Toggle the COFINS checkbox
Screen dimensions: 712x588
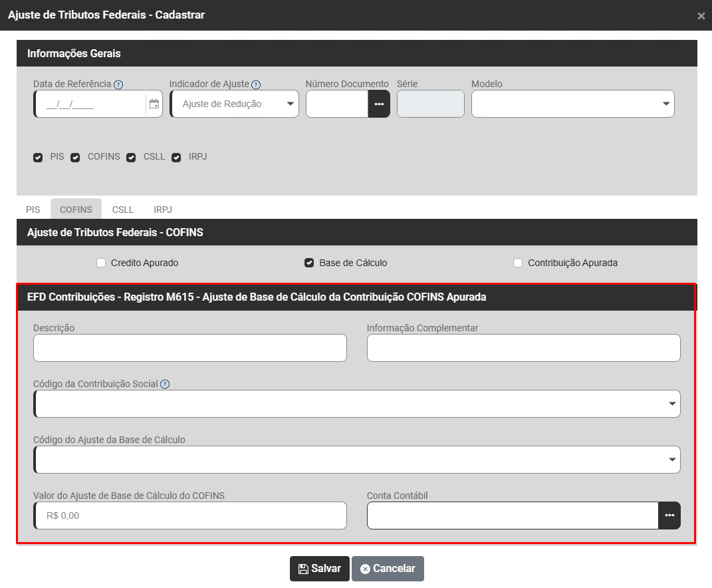[x=75, y=157]
